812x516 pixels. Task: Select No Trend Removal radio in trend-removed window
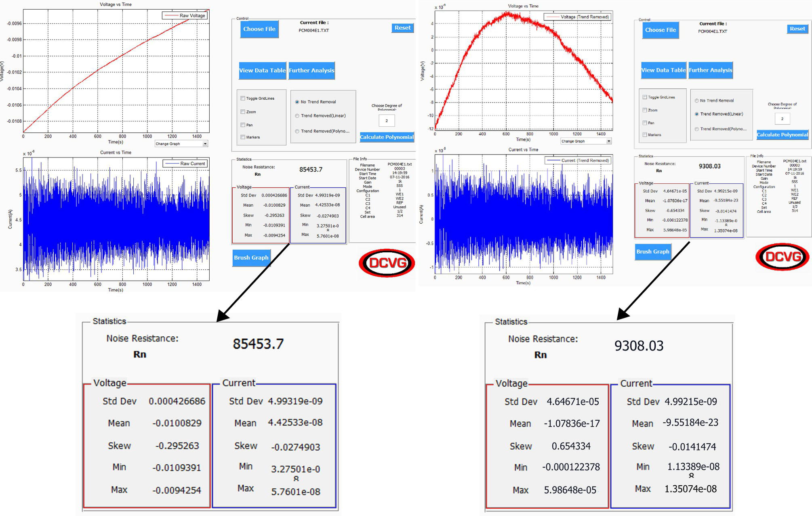(x=696, y=101)
